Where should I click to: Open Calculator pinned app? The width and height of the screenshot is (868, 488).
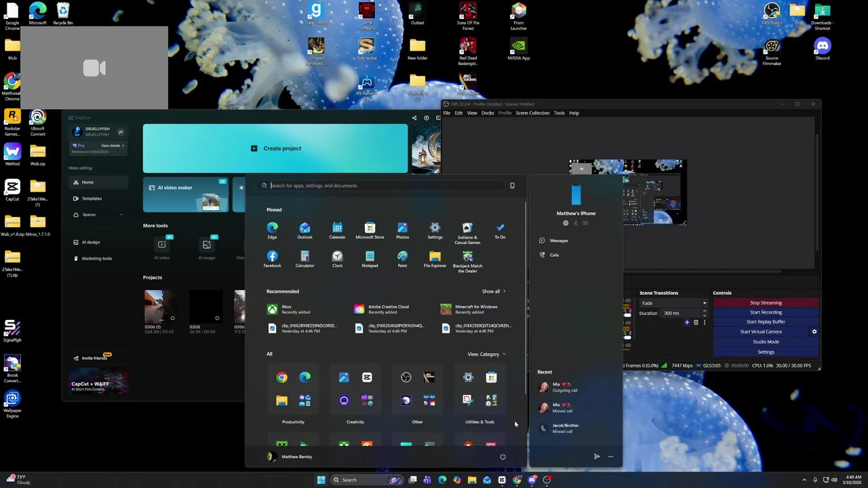click(x=304, y=259)
